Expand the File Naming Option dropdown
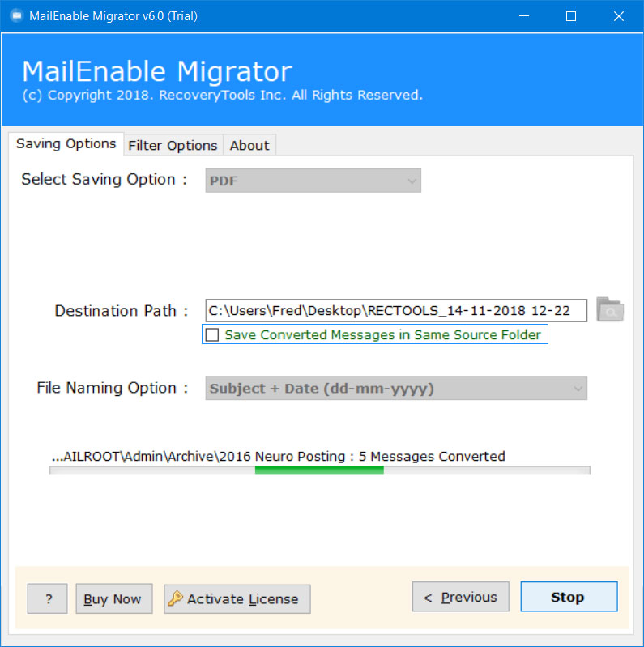The image size is (644, 647). pyautogui.click(x=396, y=388)
